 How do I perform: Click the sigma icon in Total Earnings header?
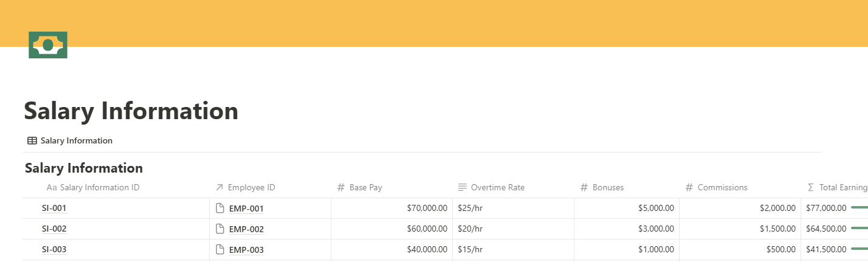(810, 187)
